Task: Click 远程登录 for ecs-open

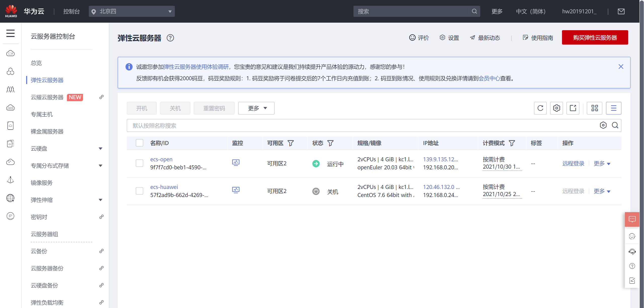Action: point(573,164)
